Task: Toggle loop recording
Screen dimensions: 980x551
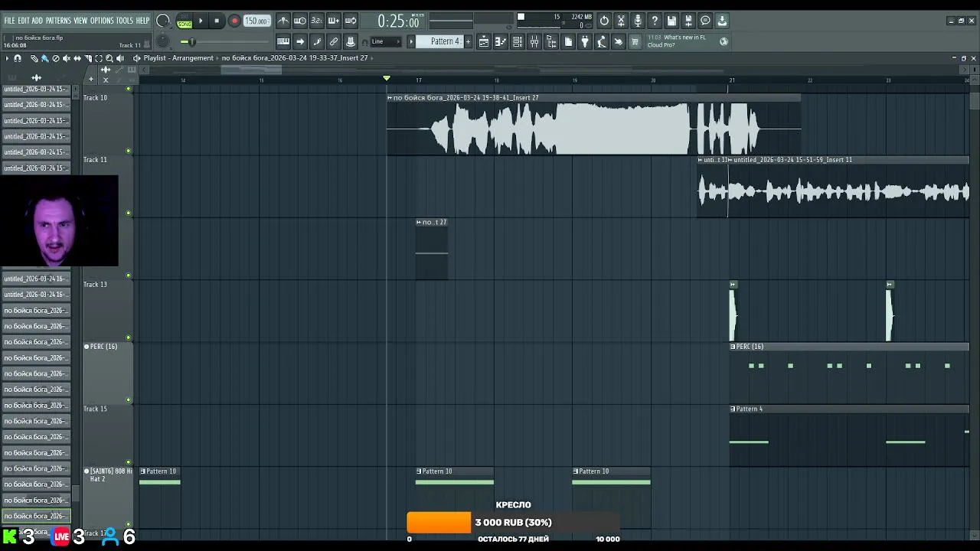Action: click(x=350, y=21)
